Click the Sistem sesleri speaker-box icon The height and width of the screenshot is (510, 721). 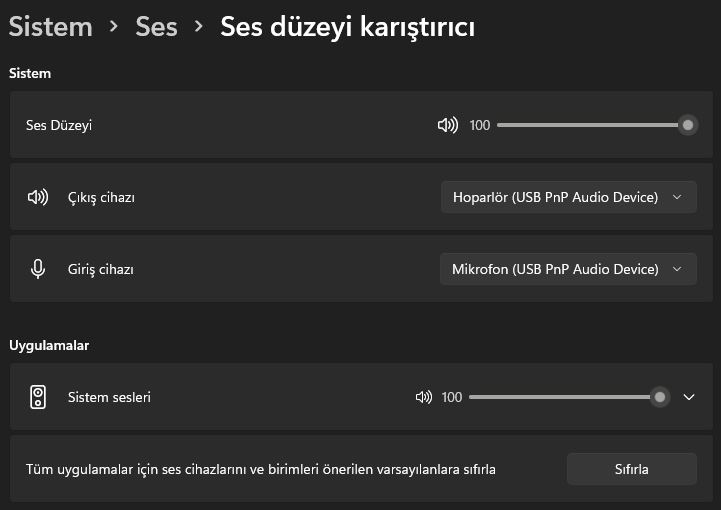[38, 397]
